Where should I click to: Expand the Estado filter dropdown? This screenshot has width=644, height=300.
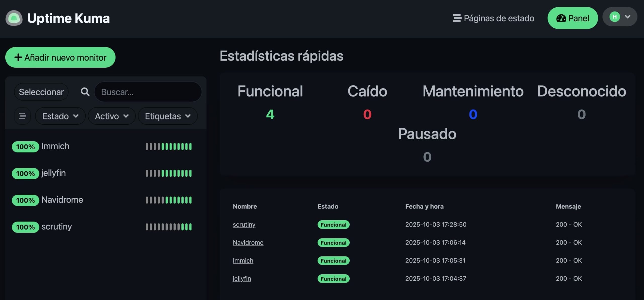(60, 116)
